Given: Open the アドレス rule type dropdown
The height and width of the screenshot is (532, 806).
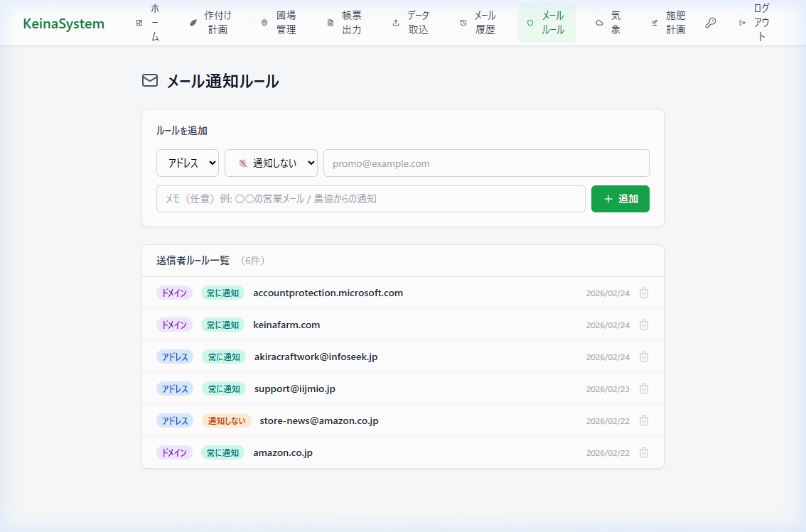Looking at the screenshot, I should (x=188, y=163).
